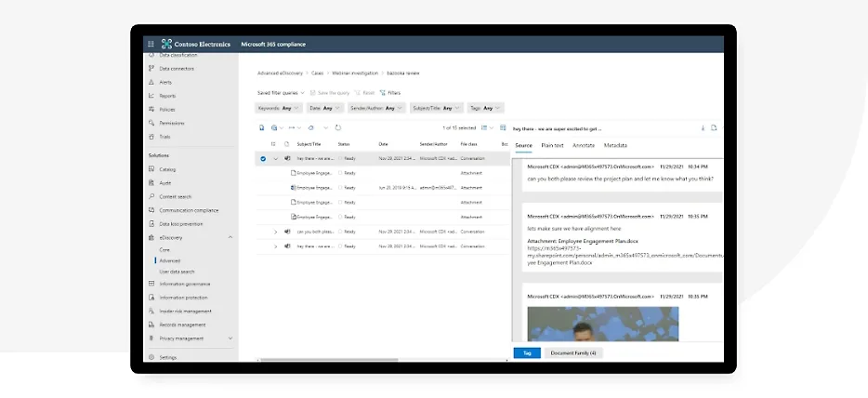This screenshot has width=868, height=398.
Task: Download the document in preview pane
Action: coord(703,127)
